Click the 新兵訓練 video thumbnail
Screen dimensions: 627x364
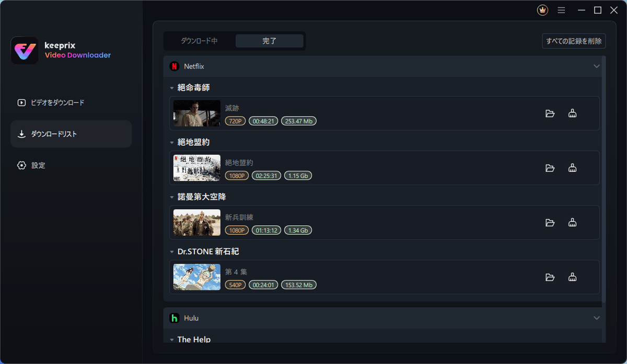click(x=197, y=222)
